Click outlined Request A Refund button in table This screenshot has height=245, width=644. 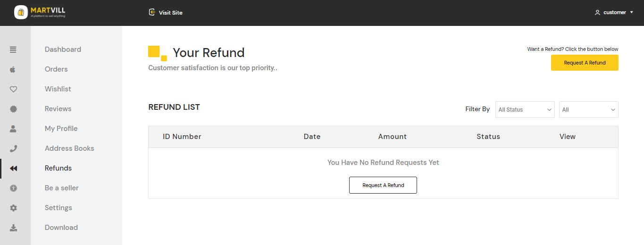coord(383,185)
